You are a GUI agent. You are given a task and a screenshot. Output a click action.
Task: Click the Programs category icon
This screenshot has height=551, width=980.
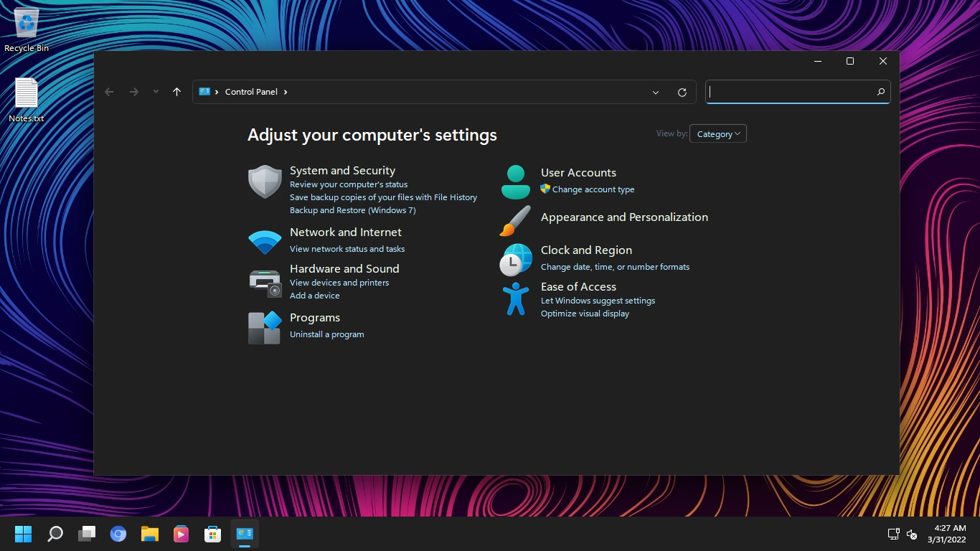point(265,328)
